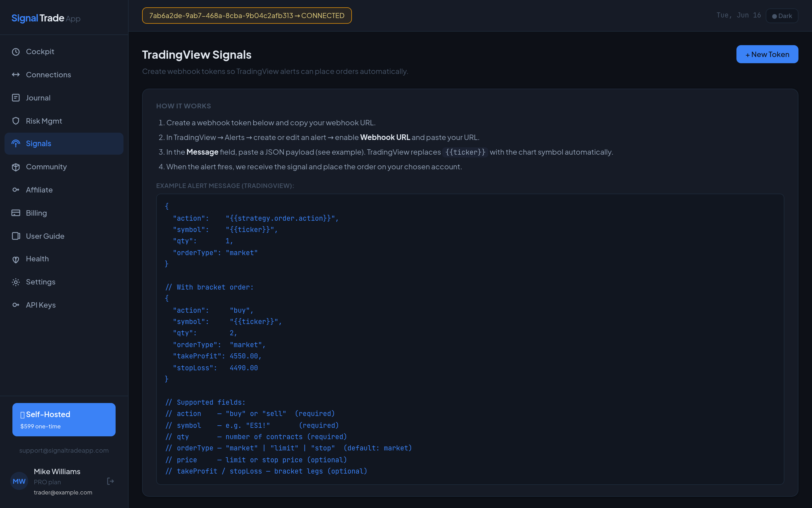This screenshot has height=508, width=812.
Task: Open the User Guide
Action: [64, 236]
